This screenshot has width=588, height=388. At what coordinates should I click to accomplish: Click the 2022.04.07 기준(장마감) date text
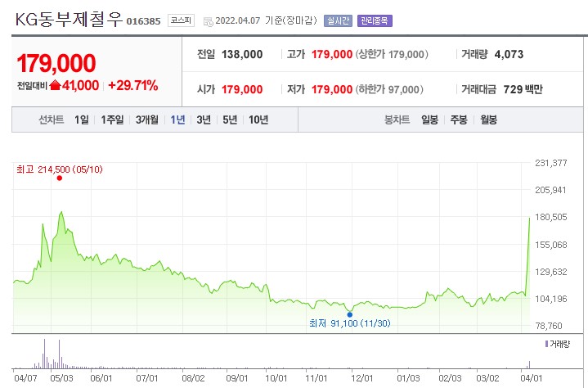[266, 20]
